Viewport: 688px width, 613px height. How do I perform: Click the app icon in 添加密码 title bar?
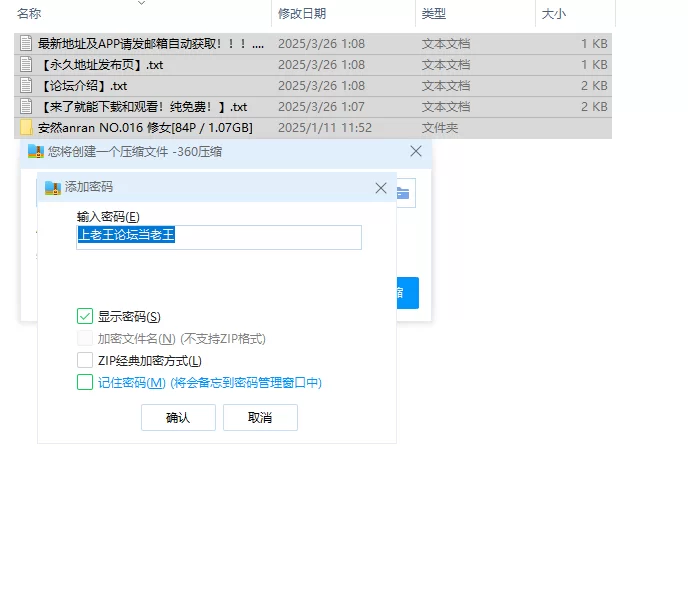pos(53,187)
